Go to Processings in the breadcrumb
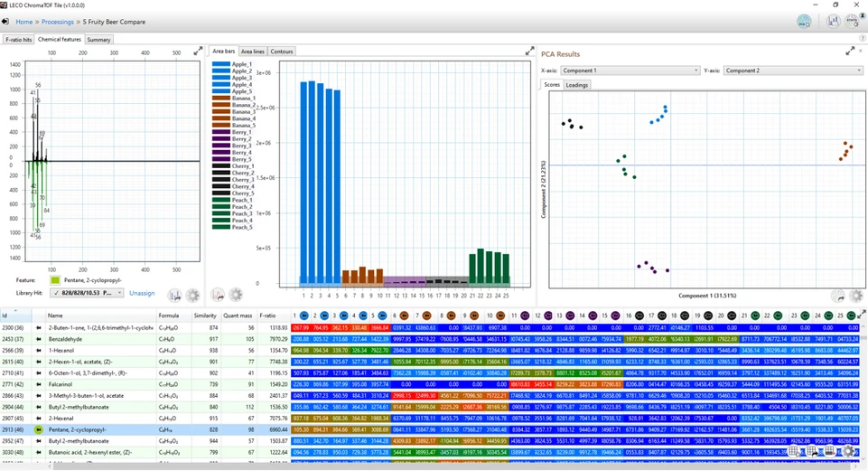Viewport: 868px width, 471px height. click(x=57, y=21)
